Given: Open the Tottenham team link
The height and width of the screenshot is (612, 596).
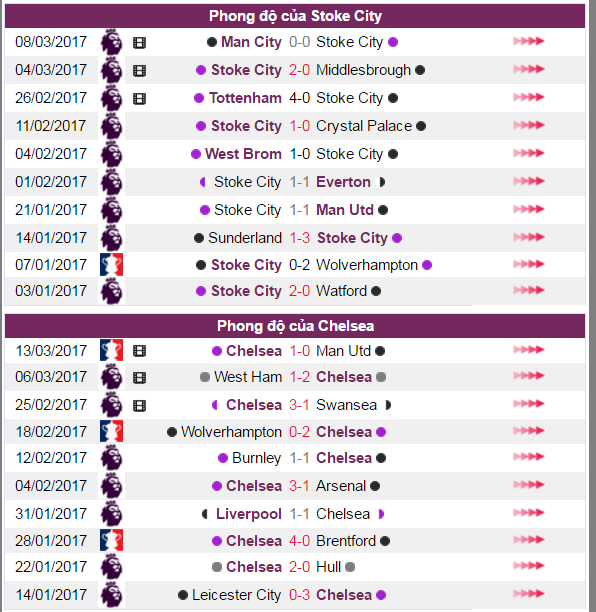Looking at the screenshot, I should point(245,98).
